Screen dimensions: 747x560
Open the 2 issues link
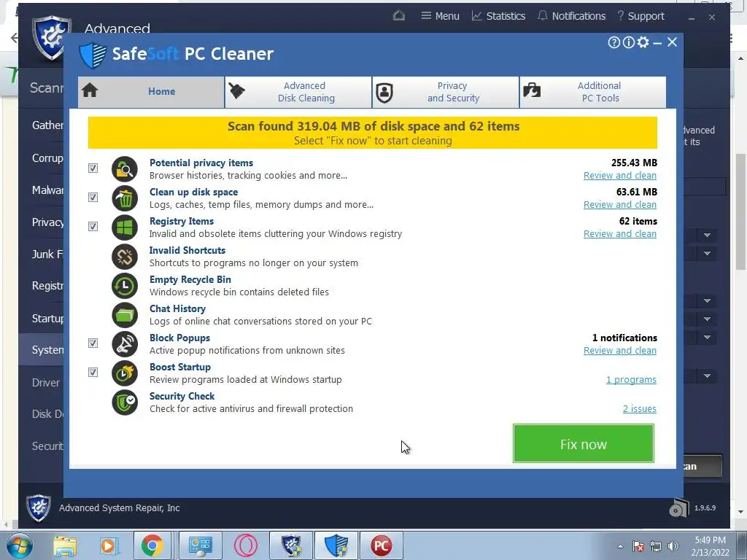639,408
